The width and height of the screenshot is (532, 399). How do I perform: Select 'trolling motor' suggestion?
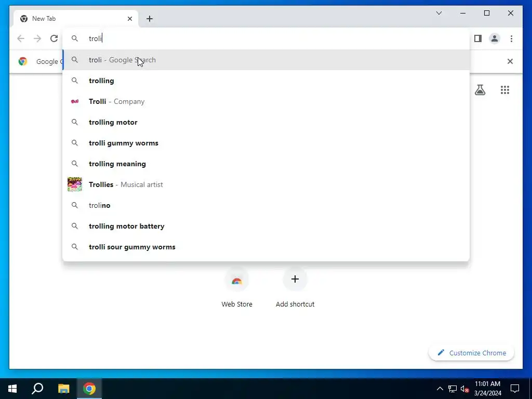[266, 122]
